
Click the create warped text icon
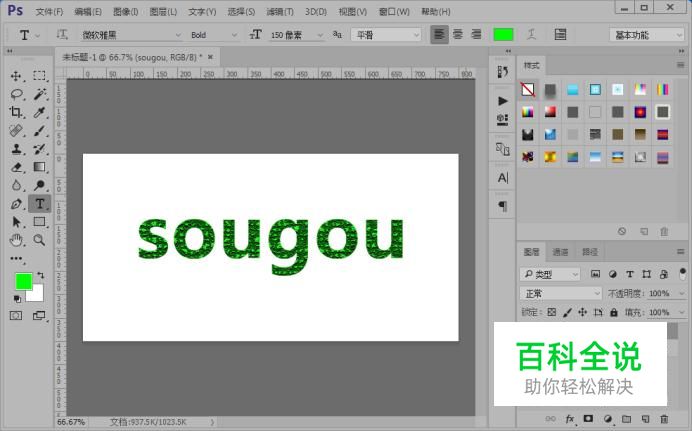[x=531, y=34]
